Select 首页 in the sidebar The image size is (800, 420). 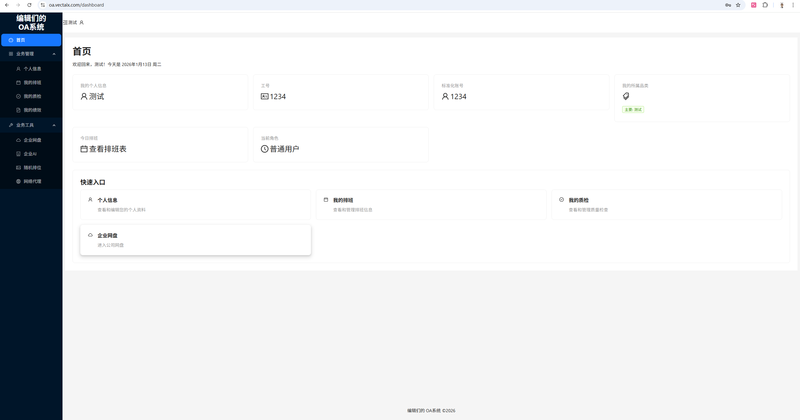(x=31, y=40)
